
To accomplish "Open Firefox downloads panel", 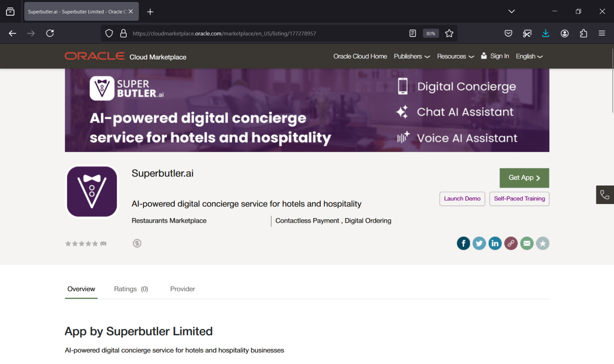I will pos(546,33).
